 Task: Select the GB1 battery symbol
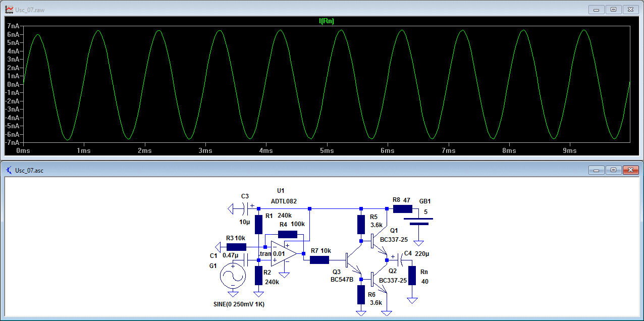(x=418, y=221)
